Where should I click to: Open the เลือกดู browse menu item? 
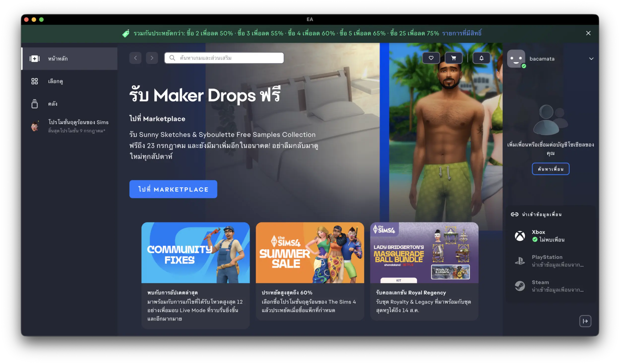pyautogui.click(x=69, y=81)
